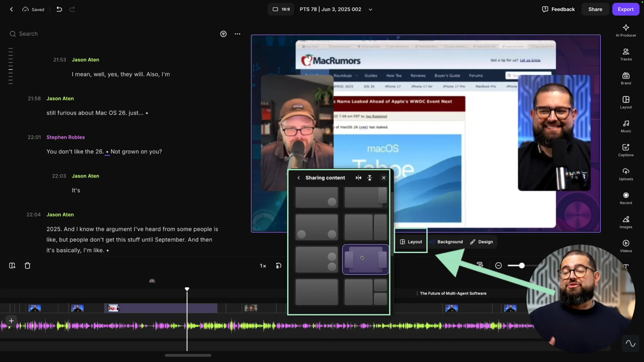
Task: Click the 22:03 transcript word 'It's'
Action: pyautogui.click(x=76, y=190)
